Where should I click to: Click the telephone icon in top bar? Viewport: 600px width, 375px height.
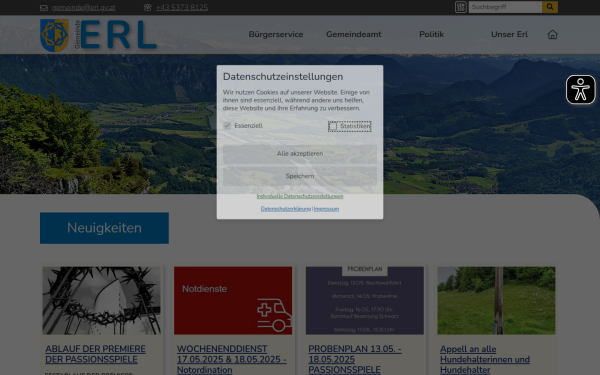pos(147,8)
